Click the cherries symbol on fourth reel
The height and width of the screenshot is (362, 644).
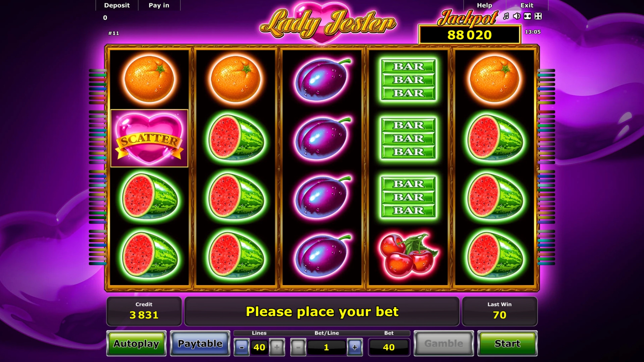[x=408, y=255]
